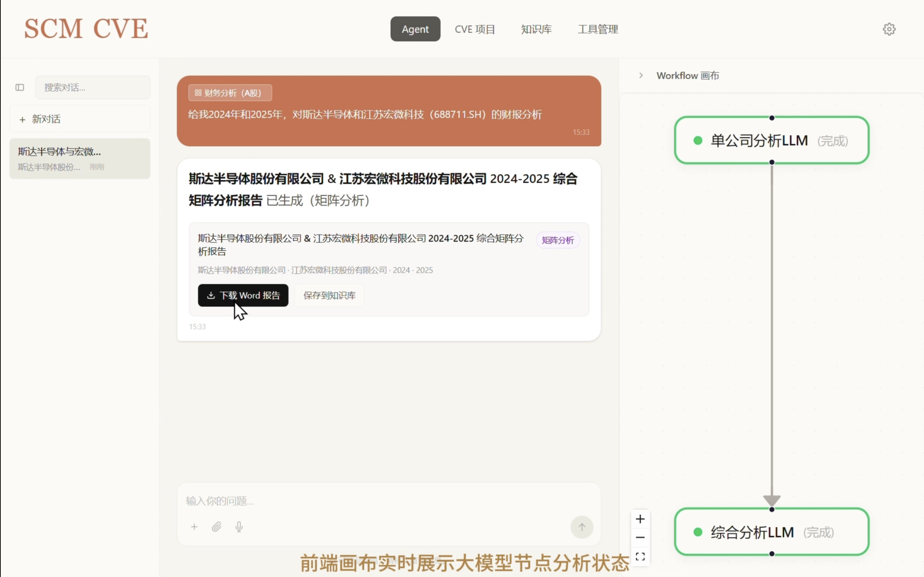This screenshot has width=924, height=577.
Task: Click the report card title text
Action: 360,245
